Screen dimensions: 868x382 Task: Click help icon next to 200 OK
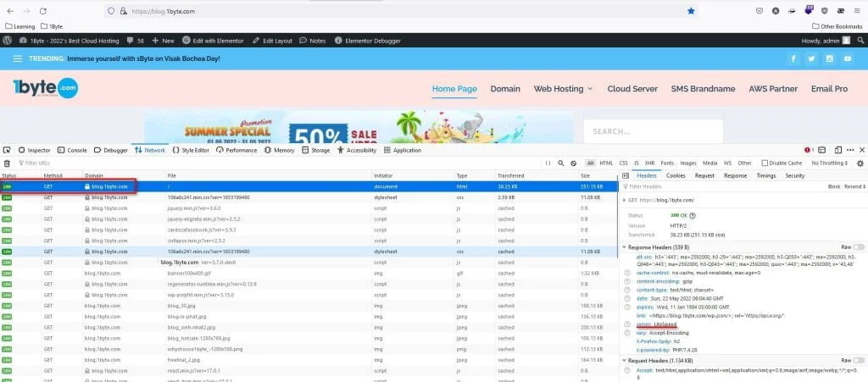point(693,216)
